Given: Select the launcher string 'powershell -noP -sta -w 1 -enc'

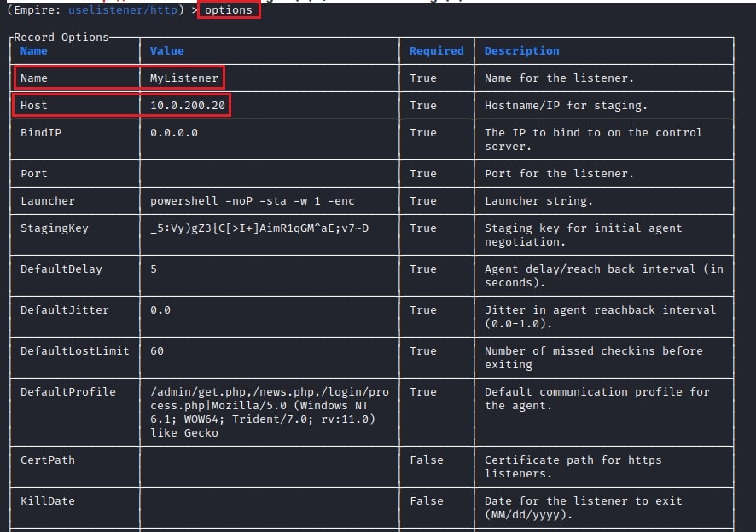Looking at the screenshot, I should pyautogui.click(x=253, y=201).
